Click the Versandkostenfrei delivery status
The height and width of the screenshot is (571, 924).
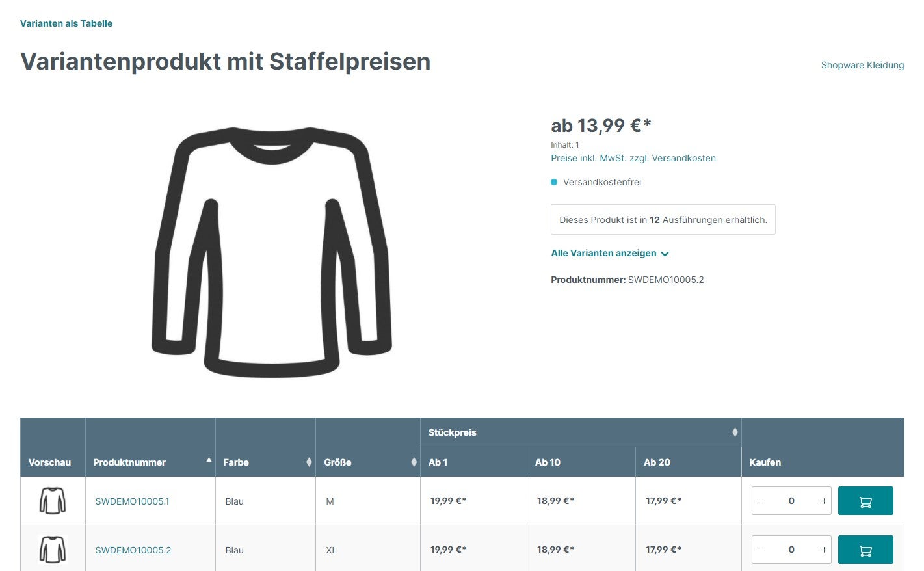596,182
